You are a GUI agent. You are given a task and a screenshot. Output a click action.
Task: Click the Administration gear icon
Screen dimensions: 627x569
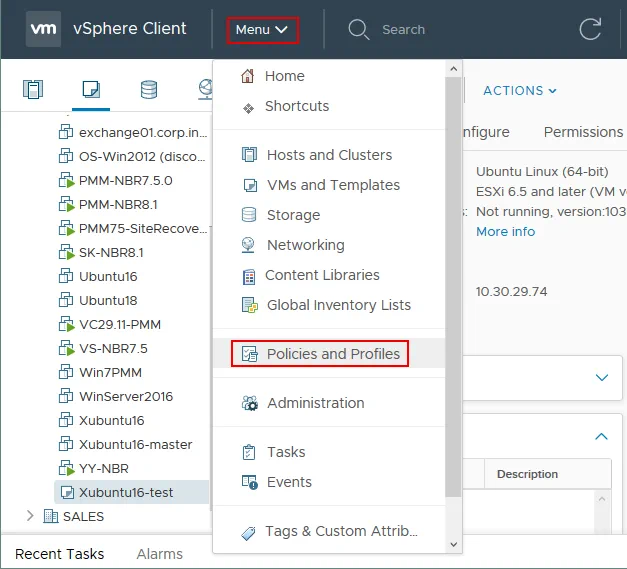pyautogui.click(x=249, y=403)
